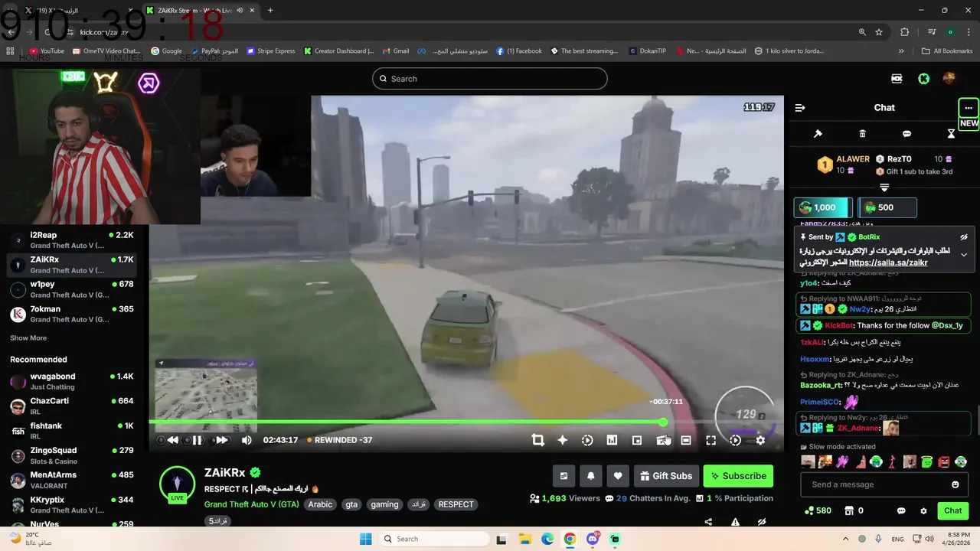Open the player settings gear
Viewport: 980px width, 551px height.
coord(760,440)
